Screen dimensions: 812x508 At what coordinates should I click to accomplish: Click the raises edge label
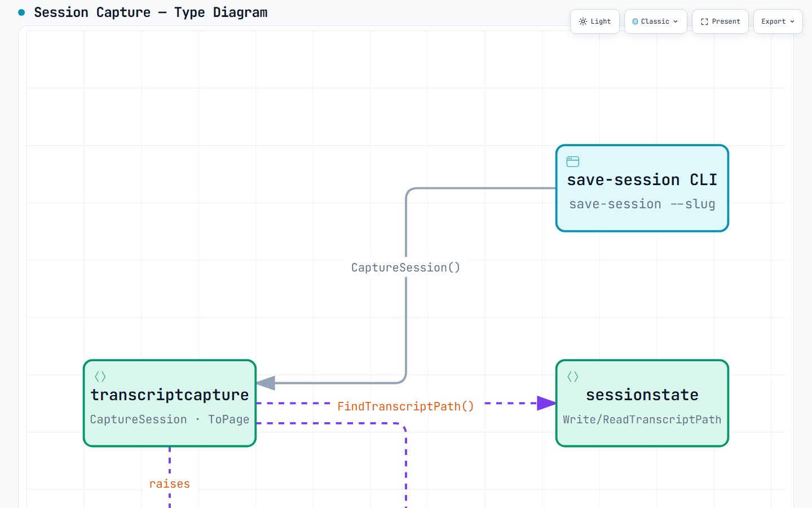[x=170, y=484]
